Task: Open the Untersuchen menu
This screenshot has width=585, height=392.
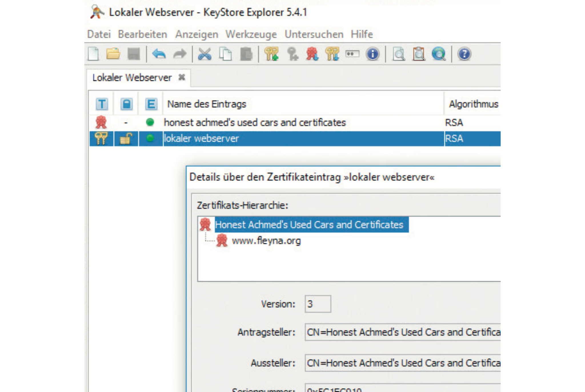Action: click(x=314, y=34)
